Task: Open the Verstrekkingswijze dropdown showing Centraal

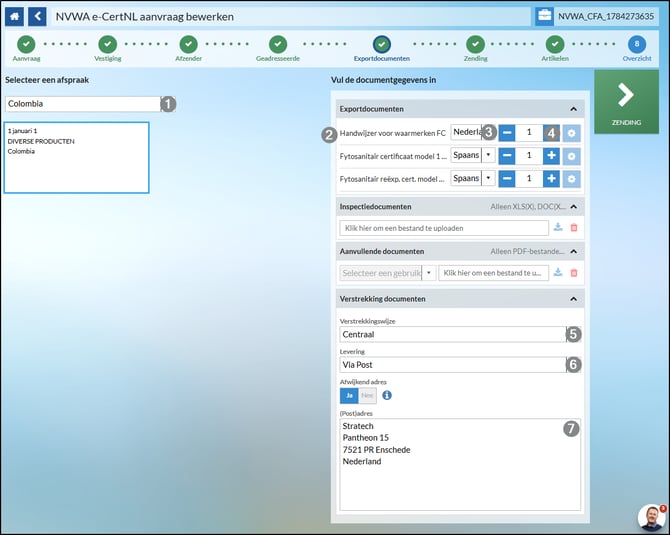Action: coord(460,334)
